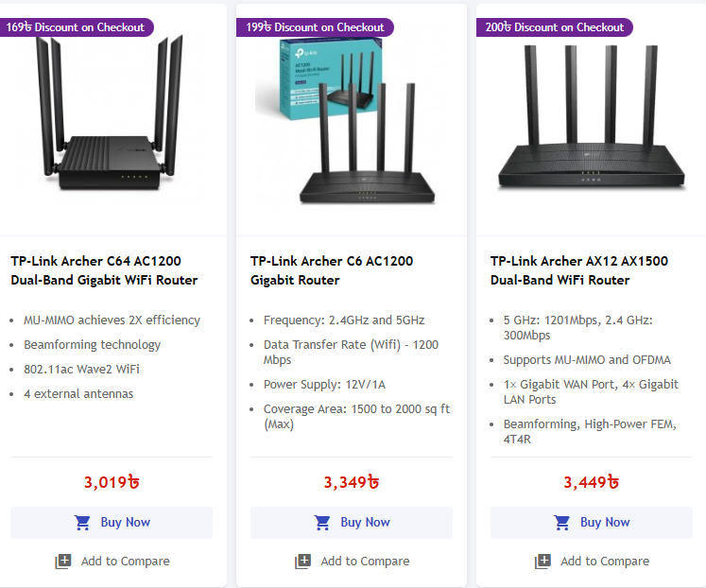Buy the TP-Link Archer AX12 router
Viewport: 706px width, 588px height.
[x=592, y=523]
